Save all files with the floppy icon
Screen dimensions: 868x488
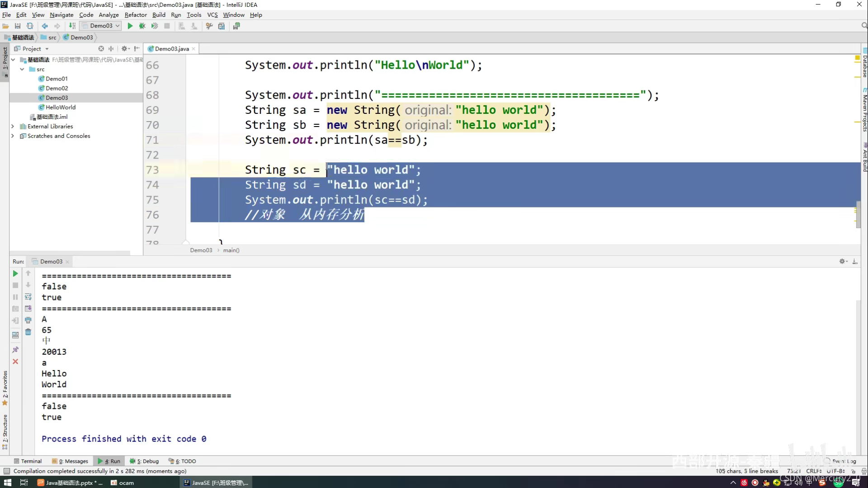tap(18, 26)
